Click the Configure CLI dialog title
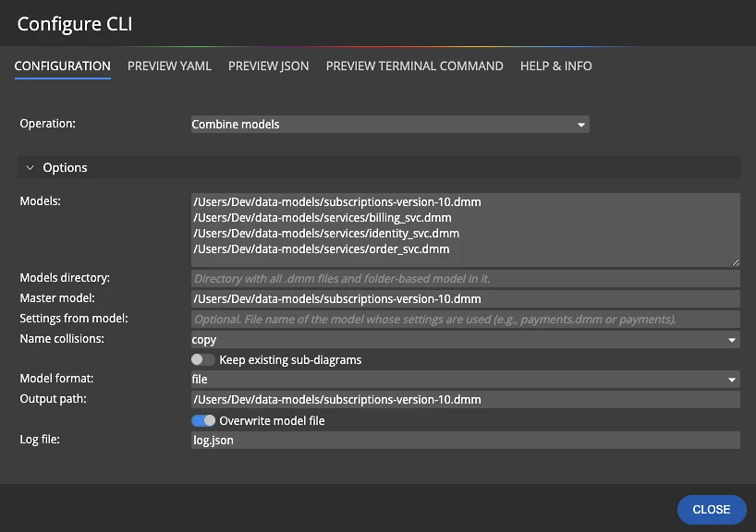Screen dimensions: 756x532 (x=75, y=24)
